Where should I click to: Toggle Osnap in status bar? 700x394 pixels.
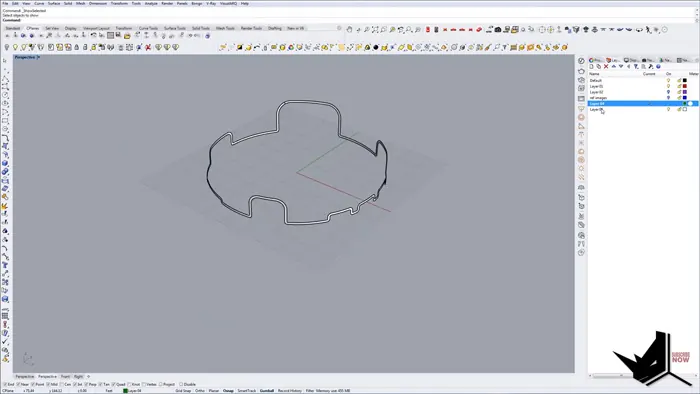[228, 391]
